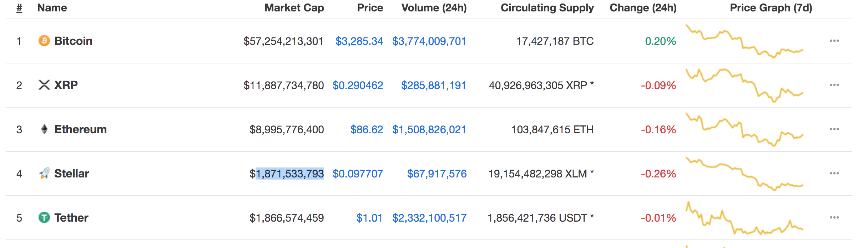The height and width of the screenshot is (248, 868).
Task: Open the three-dot menu for XRP
Action: [834, 85]
